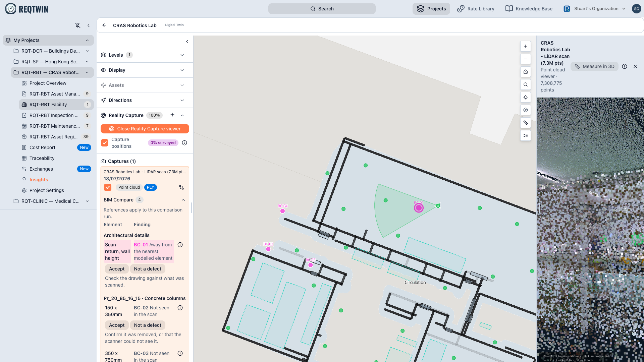Open point cloud viewer info

click(x=625, y=66)
